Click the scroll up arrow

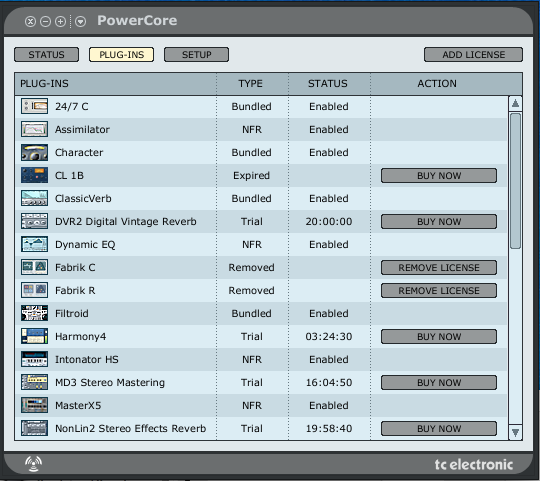click(515, 103)
